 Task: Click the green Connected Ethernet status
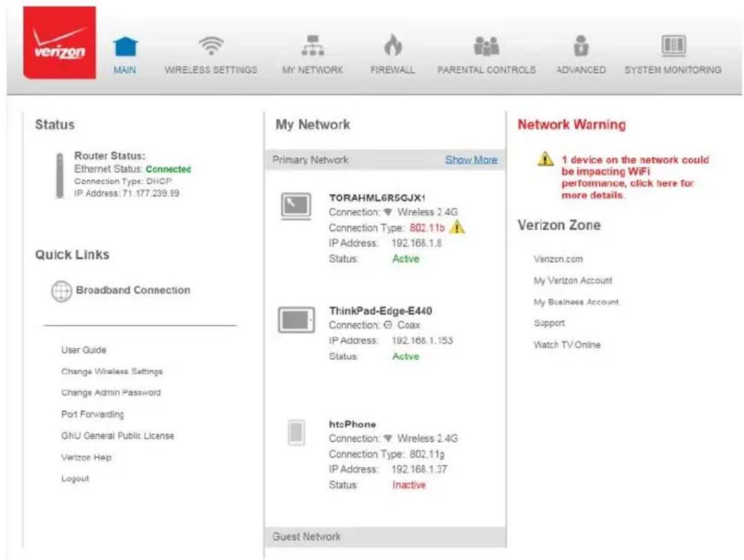click(168, 169)
